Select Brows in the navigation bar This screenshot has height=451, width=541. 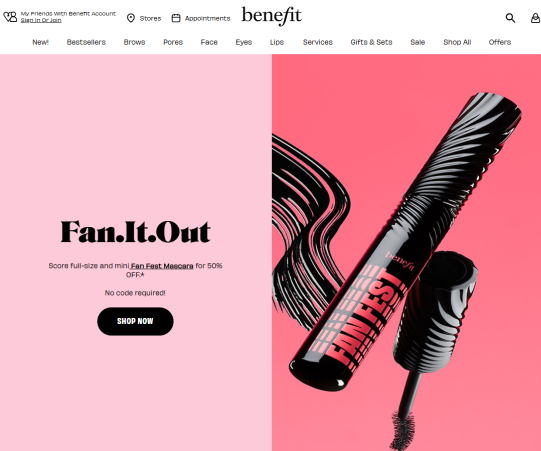click(x=135, y=42)
